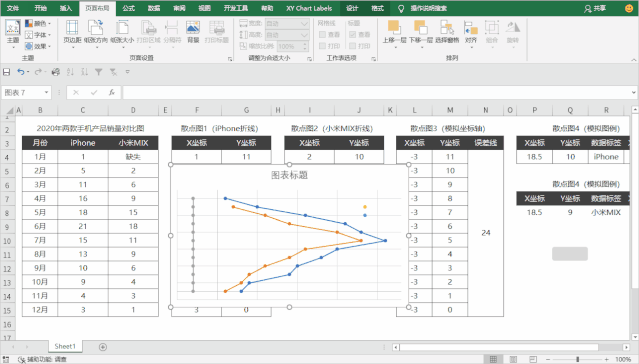The width and height of the screenshot is (639, 364).
Task: Click the 打印标题 print titles icon
Action: 216,29
